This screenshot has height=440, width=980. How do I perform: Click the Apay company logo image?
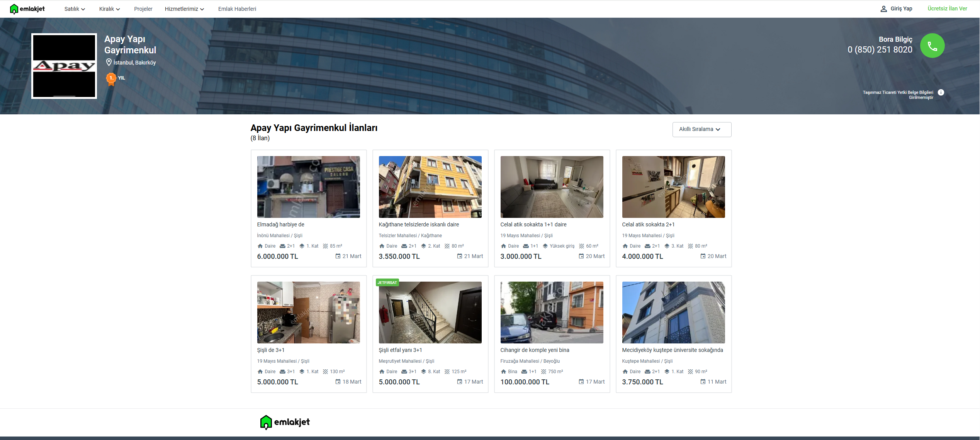(x=64, y=66)
